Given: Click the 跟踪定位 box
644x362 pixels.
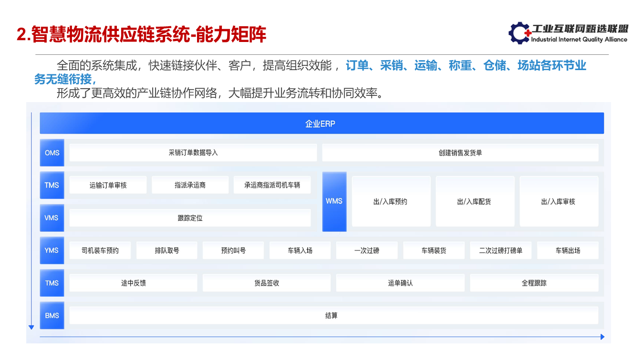Looking at the screenshot, I should [x=190, y=218].
